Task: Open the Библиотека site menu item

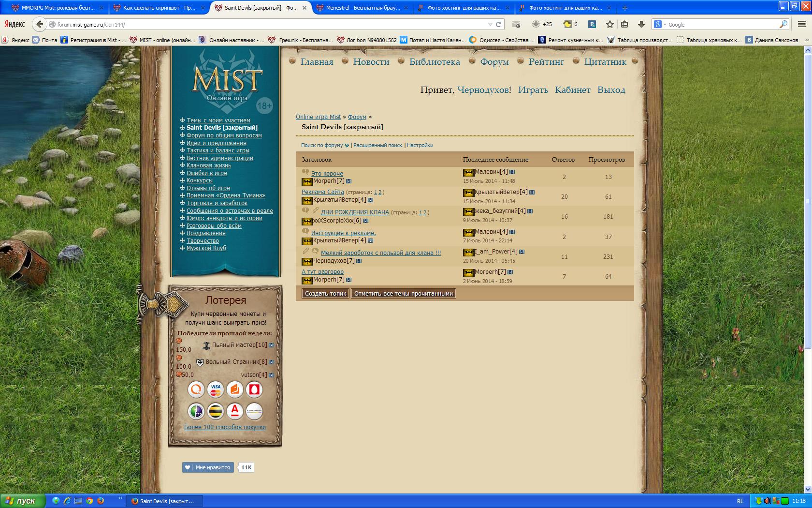Action: pos(435,62)
